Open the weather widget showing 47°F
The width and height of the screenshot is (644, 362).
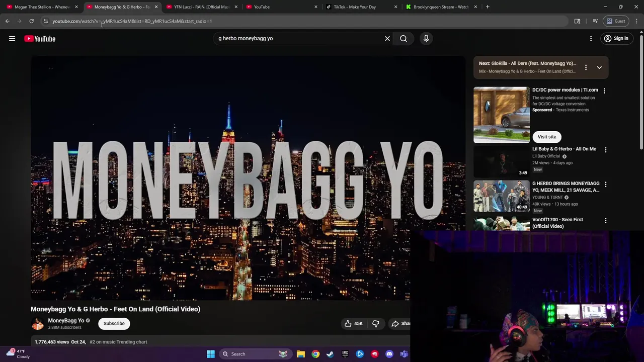(x=18, y=354)
